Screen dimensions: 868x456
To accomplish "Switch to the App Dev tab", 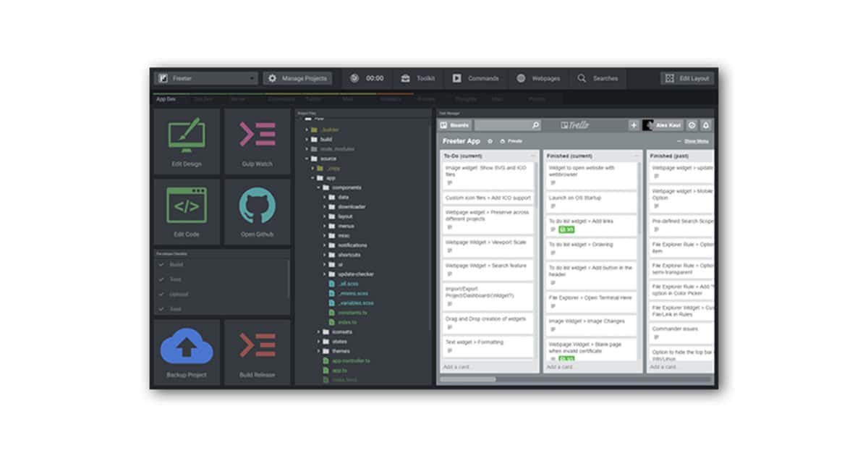I will tap(166, 98).
